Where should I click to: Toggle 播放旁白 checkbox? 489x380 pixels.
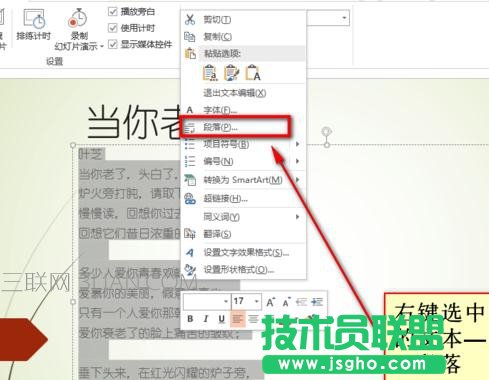(113, 12)
